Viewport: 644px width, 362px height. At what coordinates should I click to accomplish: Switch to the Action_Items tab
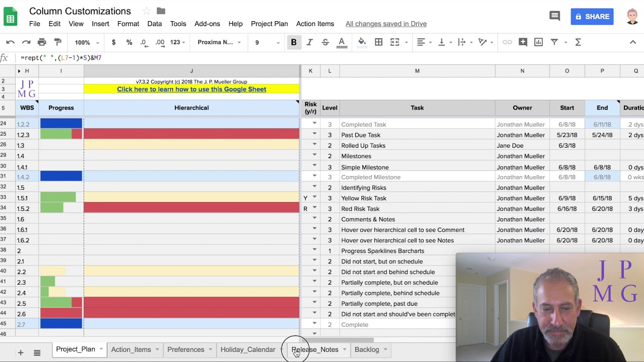click(131, 349)
